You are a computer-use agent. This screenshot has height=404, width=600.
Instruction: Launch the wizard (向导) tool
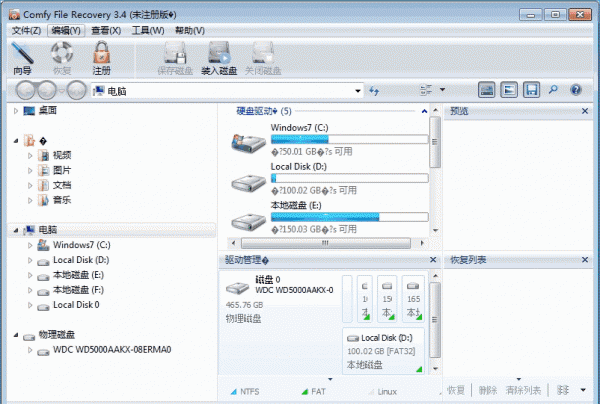click(x=22, y=58)
